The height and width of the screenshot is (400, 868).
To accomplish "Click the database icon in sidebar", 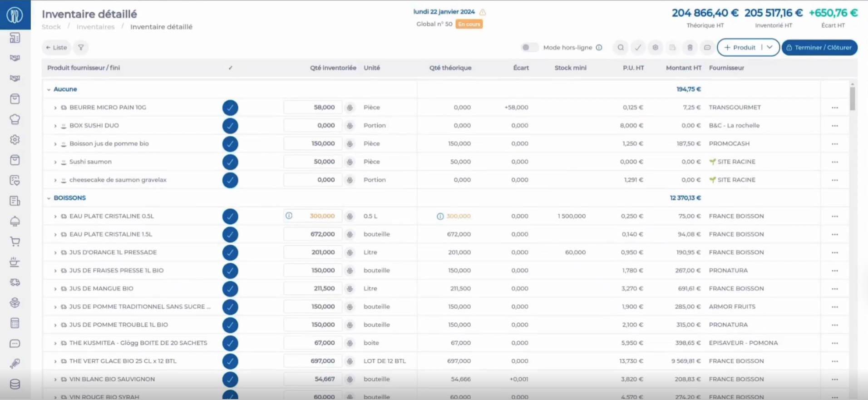I will pyautogui.click(x=15, y=384).
